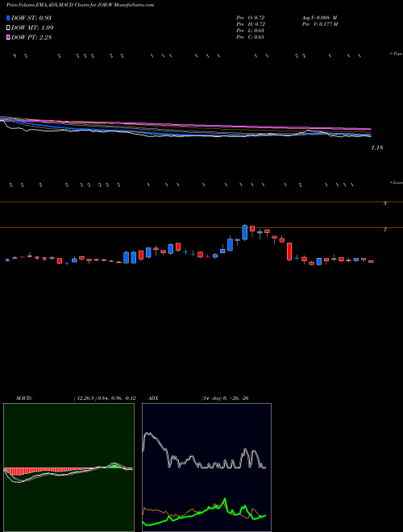
Task: Click the 'Pre L: 0.63' value
Action: tap(251, 31)
